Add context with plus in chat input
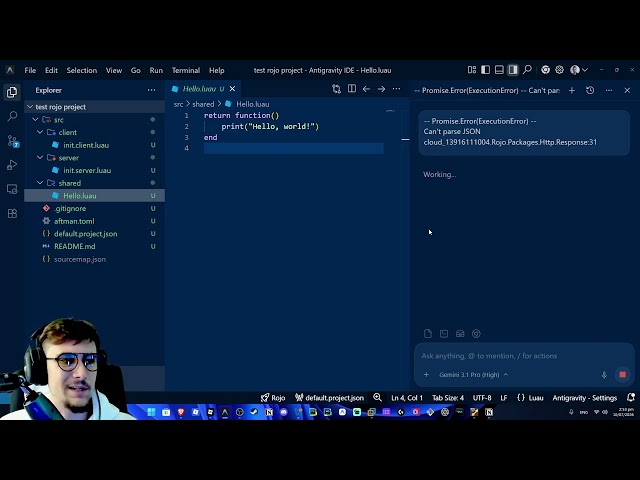This screenshot has width=640, height=480. [426, 375]
